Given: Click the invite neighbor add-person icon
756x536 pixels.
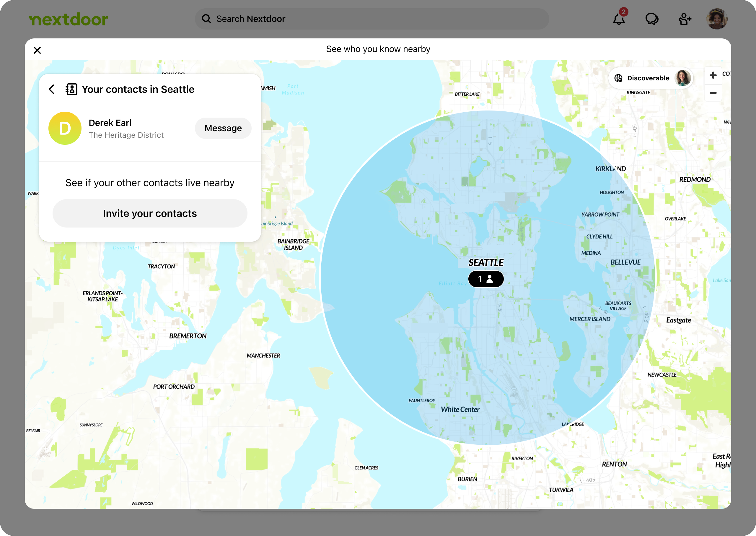Looking at the screenshot, I should 685,19.
